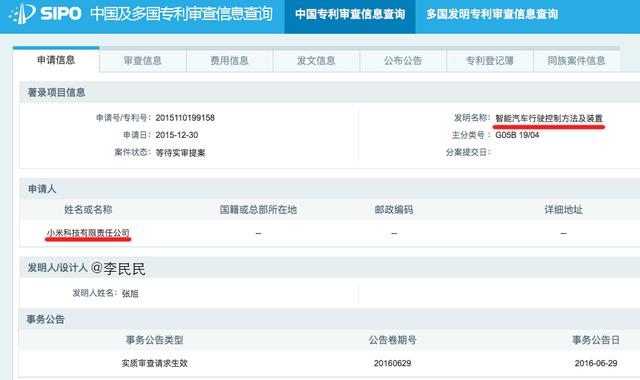The height and width of the screenshot is (380, 640).
Task: Click case status 等待实审提案
Action: (x=180, y=153)
